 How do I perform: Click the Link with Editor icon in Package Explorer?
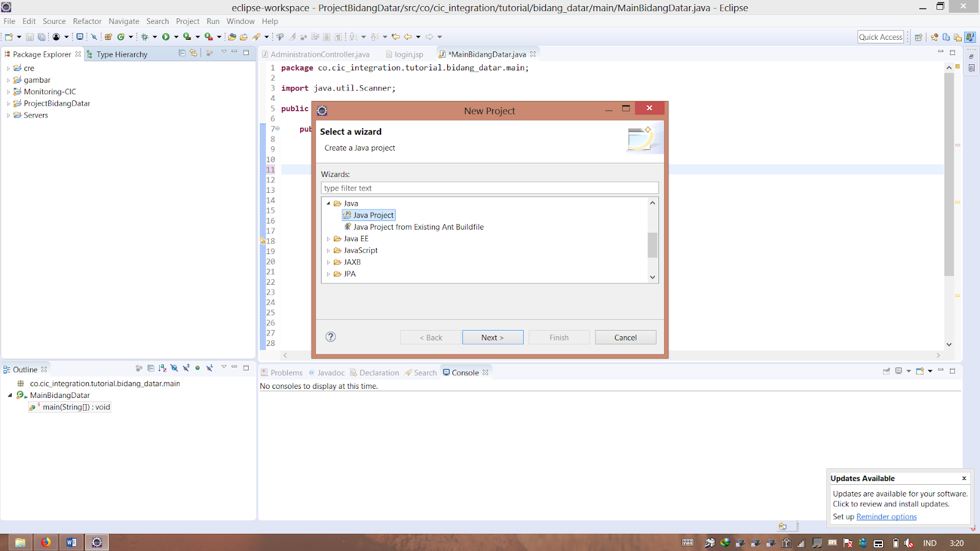[x=193, y=54]
